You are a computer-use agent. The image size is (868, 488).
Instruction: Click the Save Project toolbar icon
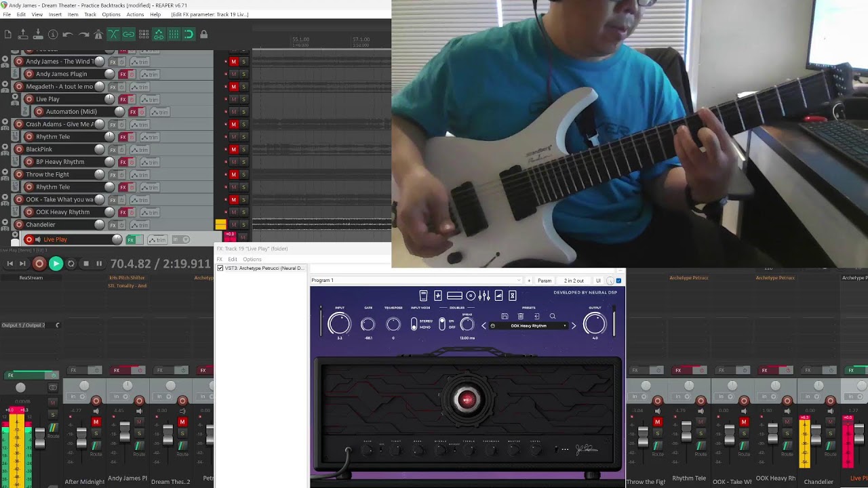coord(38,34)
